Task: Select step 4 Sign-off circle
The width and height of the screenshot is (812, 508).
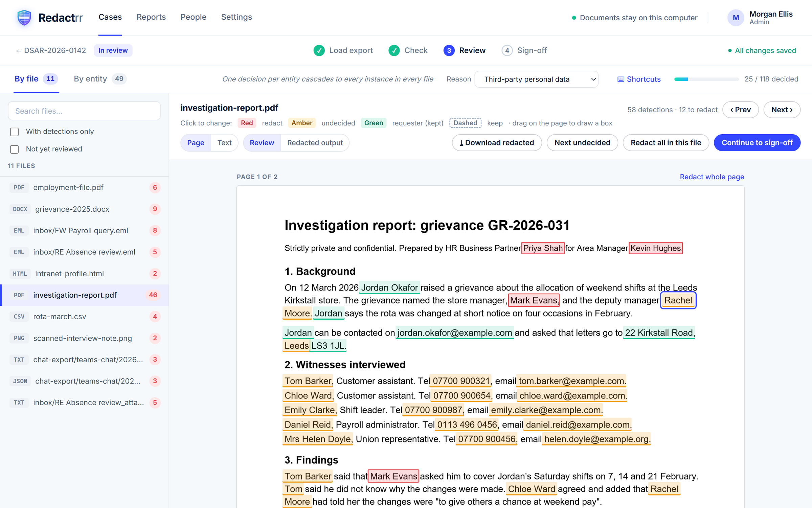Action: (x=506, y=50)
